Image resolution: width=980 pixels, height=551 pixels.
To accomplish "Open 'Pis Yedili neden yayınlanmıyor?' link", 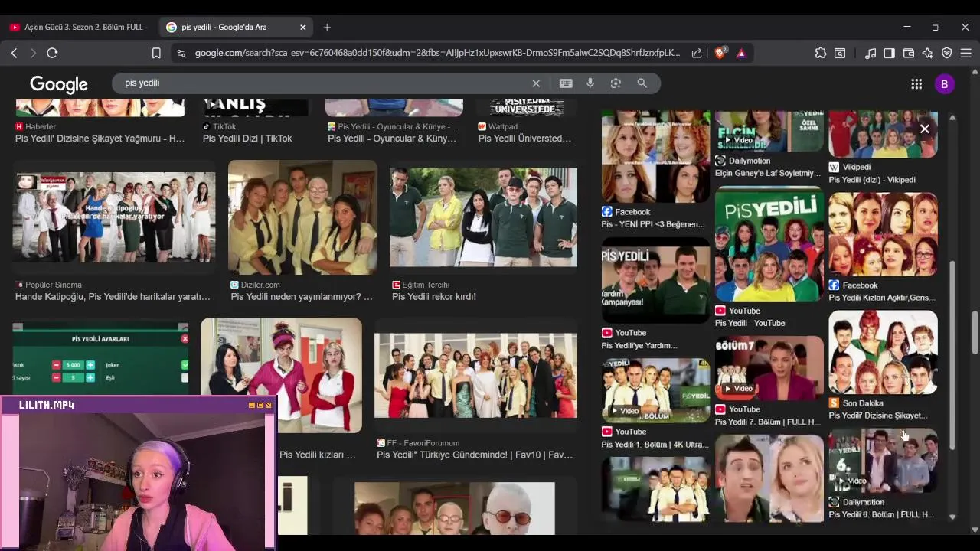I will pyautogui.click(x=302, y=297).
